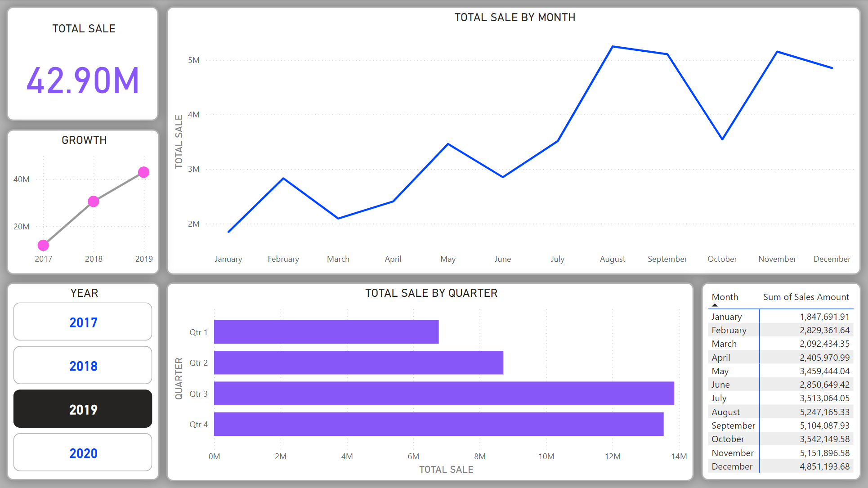Click the sort arrow under Month header
The height and width of the screenshot is (488, 868).
pyautogui.click(x=715, y=305)
